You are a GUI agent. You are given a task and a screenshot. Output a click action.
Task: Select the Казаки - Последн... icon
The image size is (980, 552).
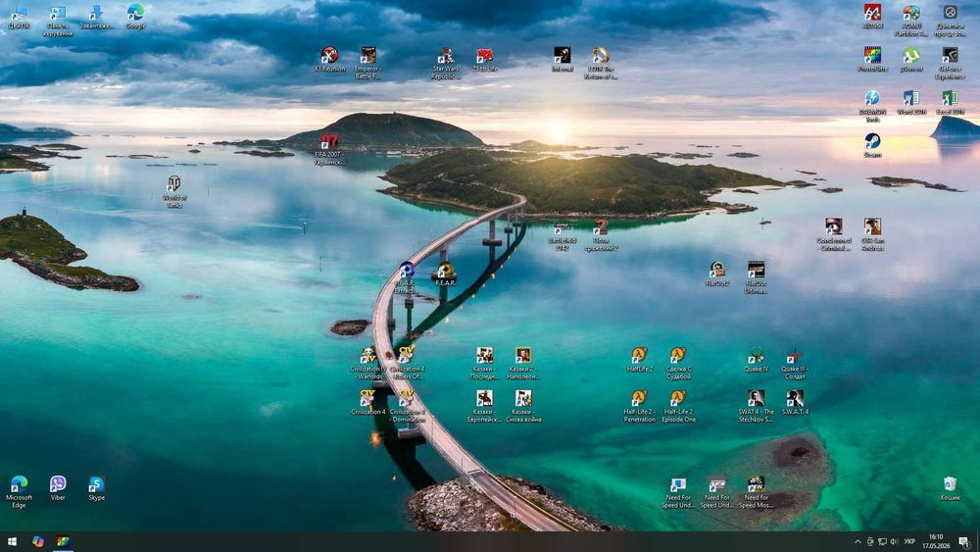pos(484,364)
